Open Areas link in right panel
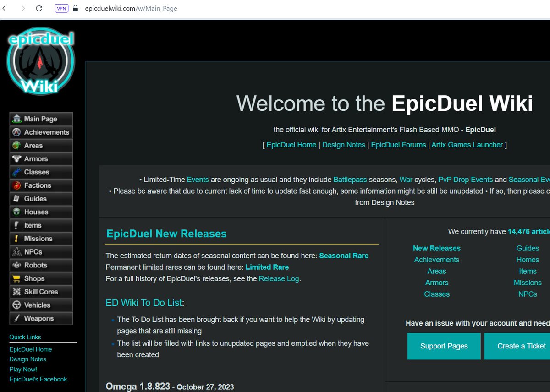The image size is (550, 392). pos(437,271)
